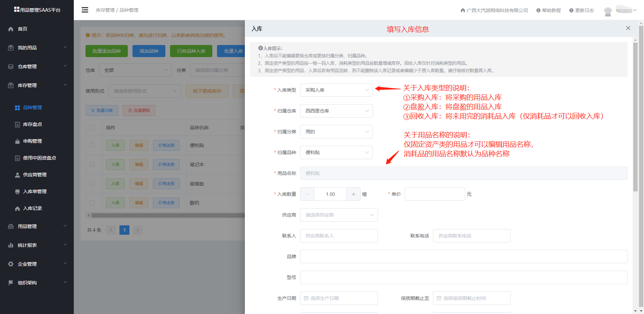Check the 笔记本 row checkbox
Viewport: 644px width, 314px height.
pos(92,165)
